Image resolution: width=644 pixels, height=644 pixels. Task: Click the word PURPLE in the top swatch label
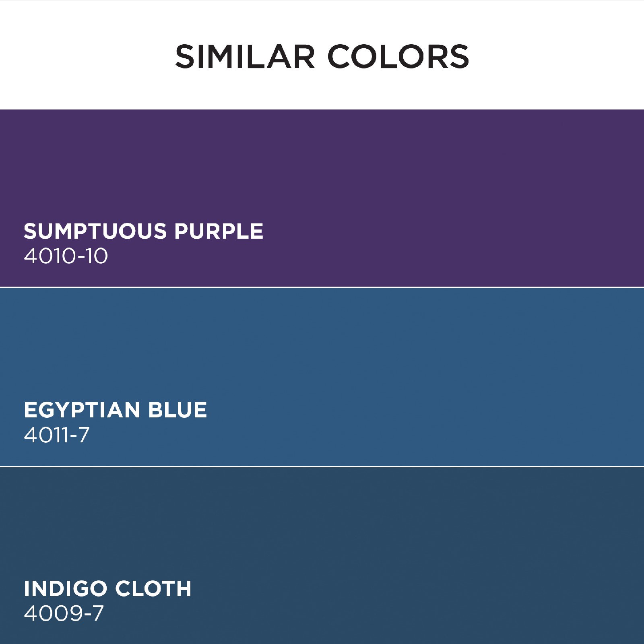[x=219, y=231]
